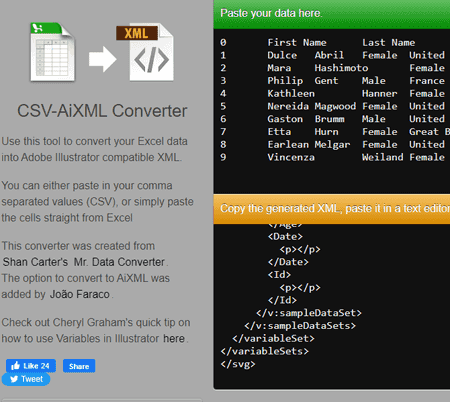The width and height of the screenshot is (450, 402).
Task: Click line number 5 in input gutter
Action: [223, 106]
